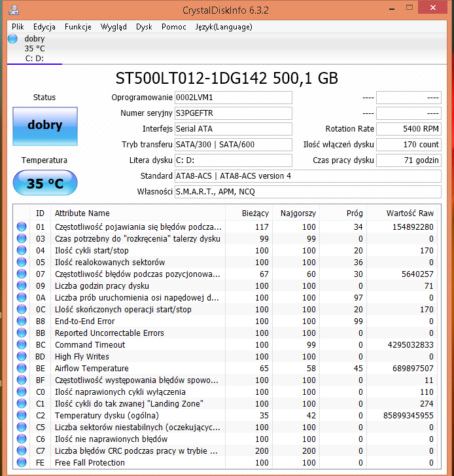
Task: Click the status orb of Free Fall Protection
Action: (22, 462)
